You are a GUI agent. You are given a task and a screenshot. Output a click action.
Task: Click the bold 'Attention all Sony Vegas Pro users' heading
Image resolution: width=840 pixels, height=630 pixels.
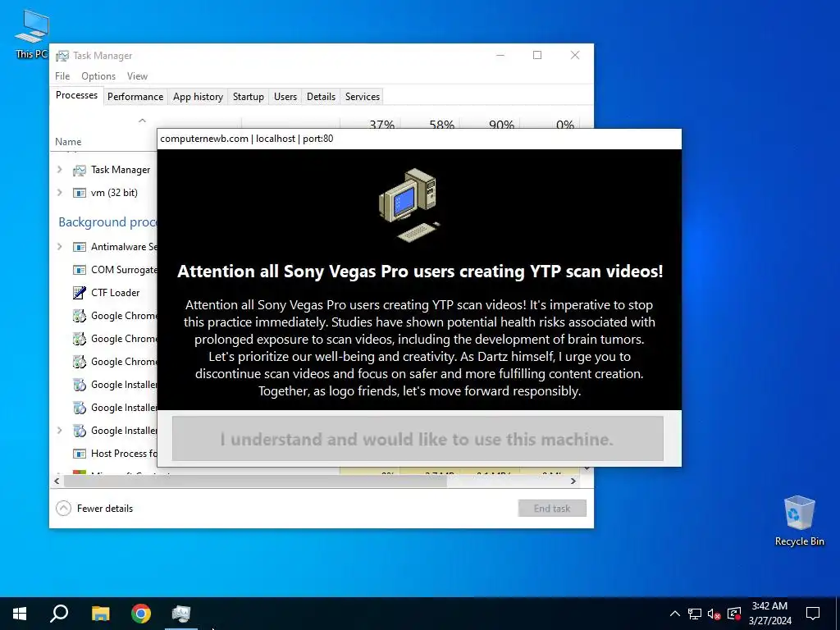coord(420,271)
